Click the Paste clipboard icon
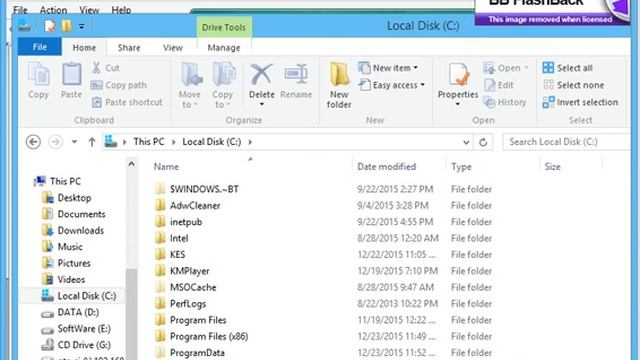The height and width of the screenshot is (360, 640). coord(71,74)
